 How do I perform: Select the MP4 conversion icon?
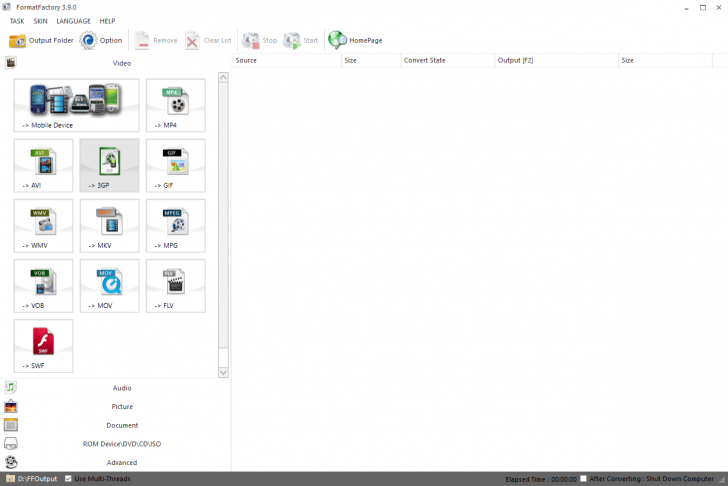pos(176,105)
